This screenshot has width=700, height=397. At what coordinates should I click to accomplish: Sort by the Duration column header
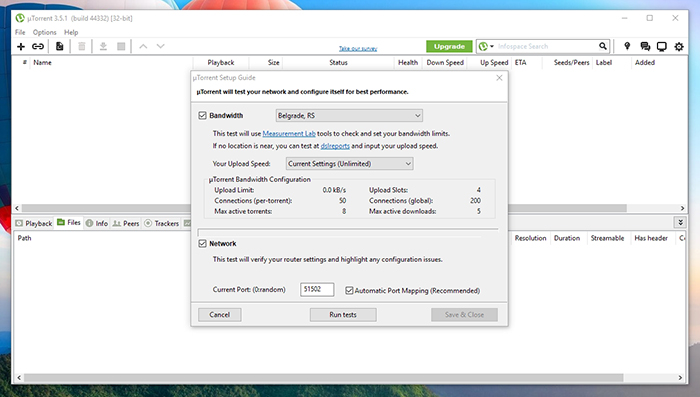[567, 238]
